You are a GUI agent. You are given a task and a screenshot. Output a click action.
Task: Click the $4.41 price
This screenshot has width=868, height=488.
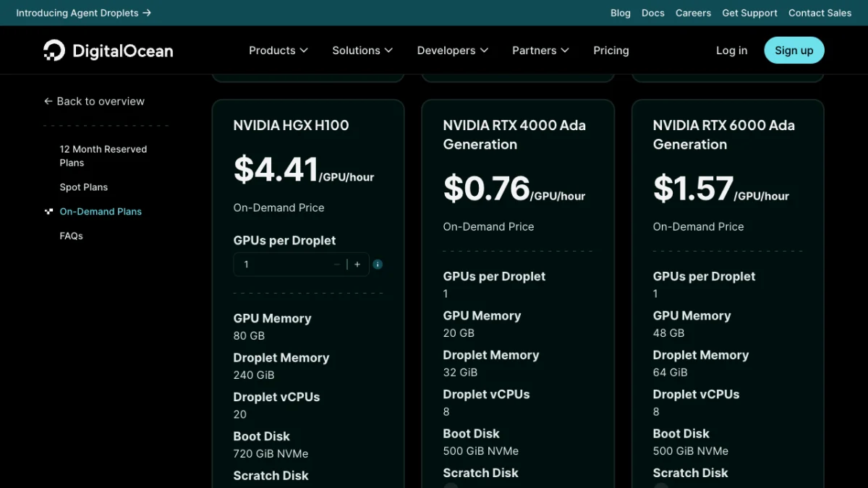point(276,170)
